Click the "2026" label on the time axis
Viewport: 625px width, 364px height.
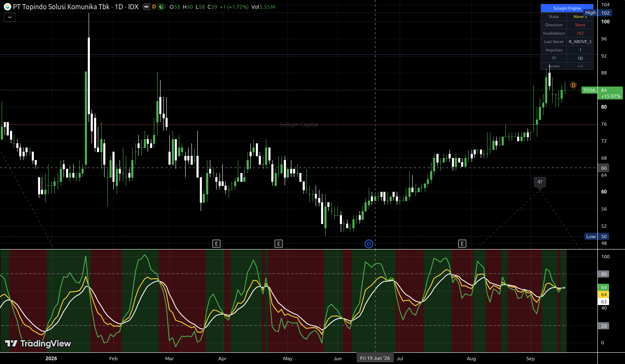coord(51,359)
